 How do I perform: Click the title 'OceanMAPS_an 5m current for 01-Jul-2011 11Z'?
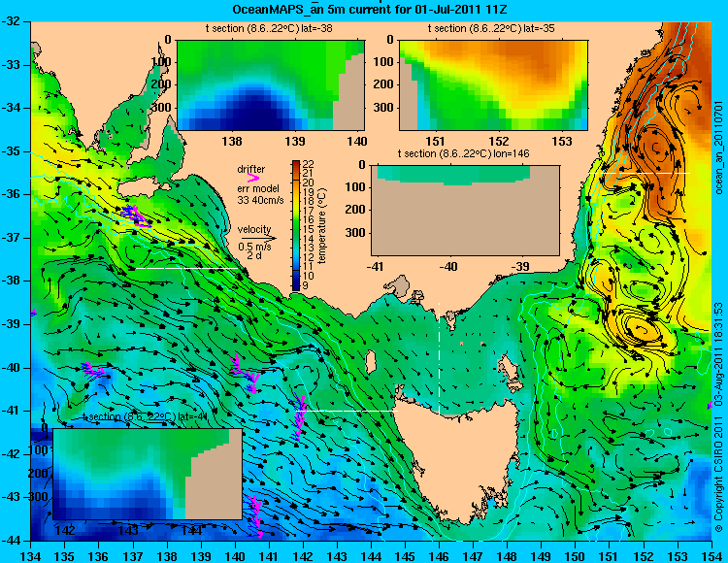tap(372, 8)
